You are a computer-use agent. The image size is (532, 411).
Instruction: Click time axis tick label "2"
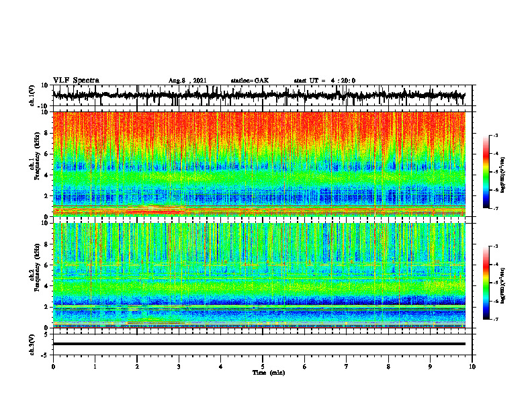tap(137, 367)
